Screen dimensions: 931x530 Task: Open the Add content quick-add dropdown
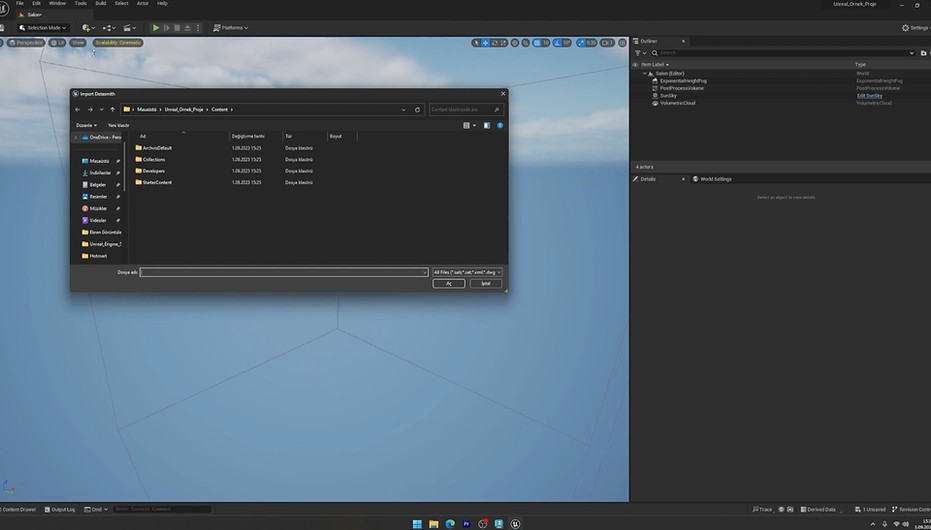(x=88, y=28)
